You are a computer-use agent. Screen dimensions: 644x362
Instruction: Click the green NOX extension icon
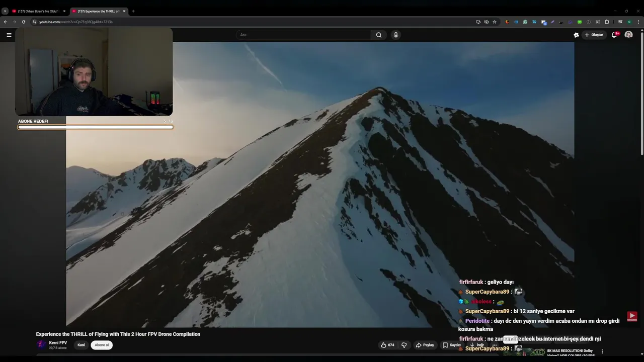(580, 22)
